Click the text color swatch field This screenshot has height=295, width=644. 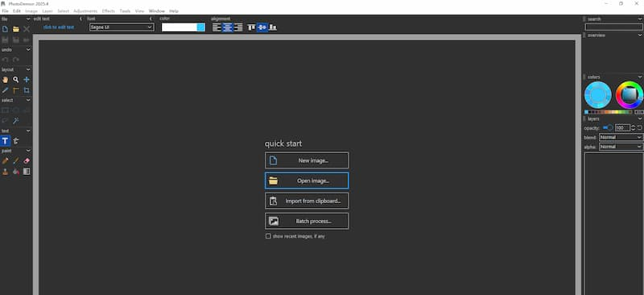184,27
